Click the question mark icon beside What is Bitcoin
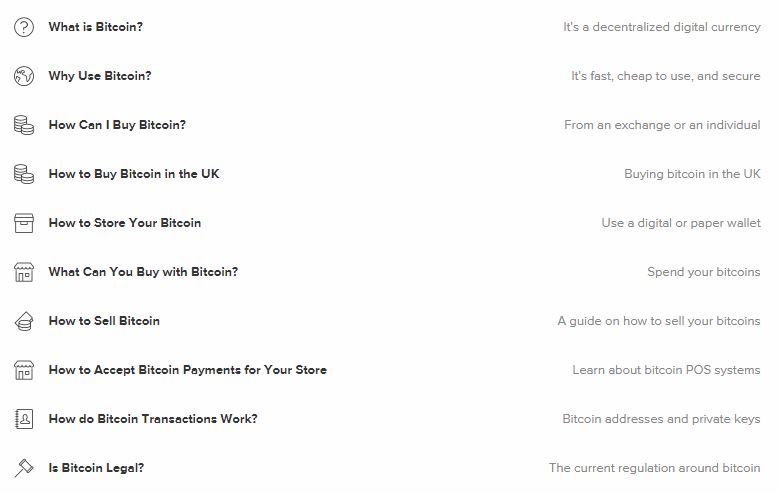778x493 pixels. pos(24,27)
